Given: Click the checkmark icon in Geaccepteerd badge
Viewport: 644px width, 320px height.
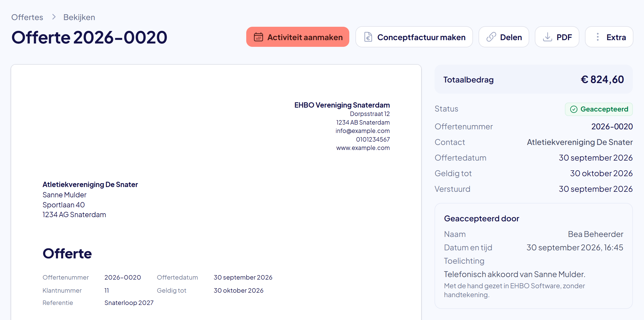Looking at the screenshot, I should click(x=574, y=109).
